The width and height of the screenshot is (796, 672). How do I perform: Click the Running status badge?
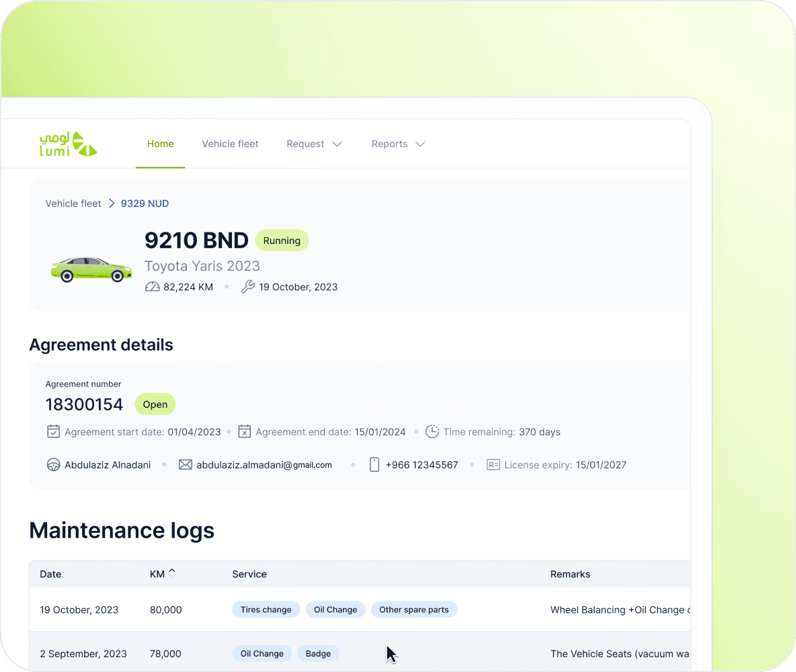click(282, 241)
